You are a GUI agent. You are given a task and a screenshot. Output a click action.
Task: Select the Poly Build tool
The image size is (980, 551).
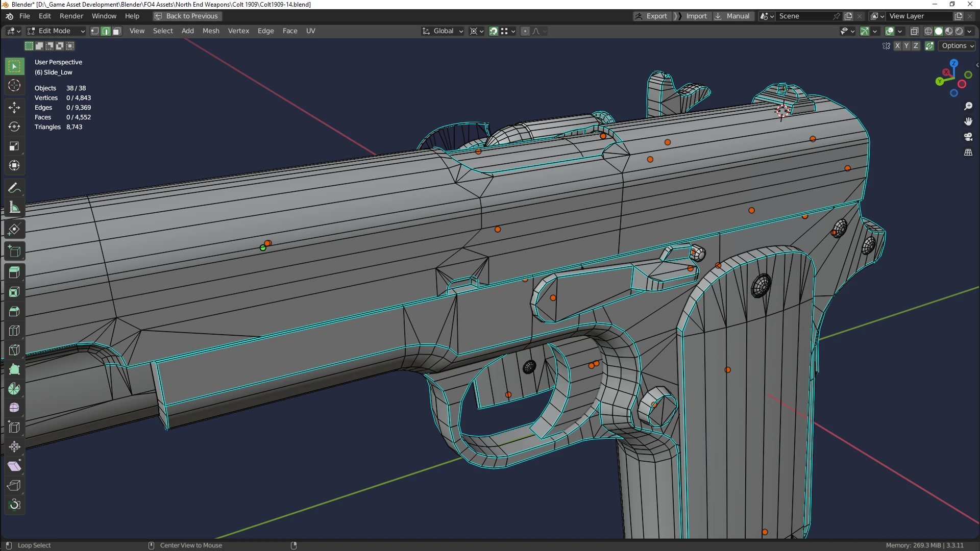tap(14, 369)
